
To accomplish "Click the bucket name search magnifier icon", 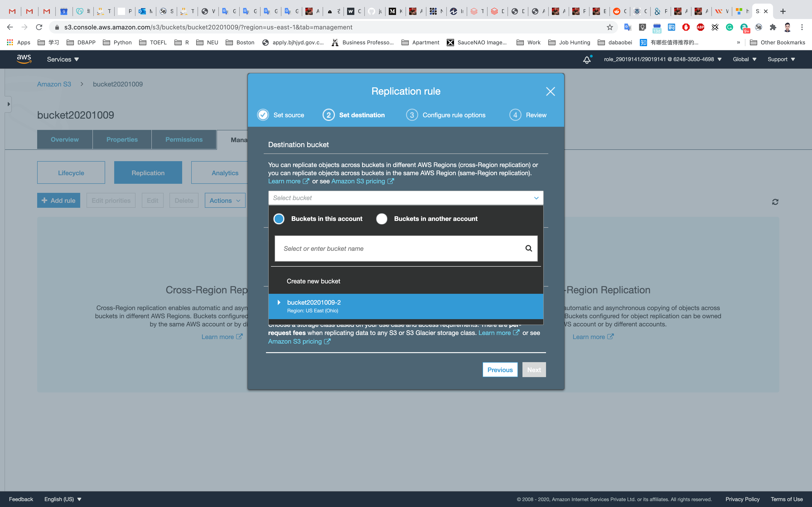I will [529, 249].
